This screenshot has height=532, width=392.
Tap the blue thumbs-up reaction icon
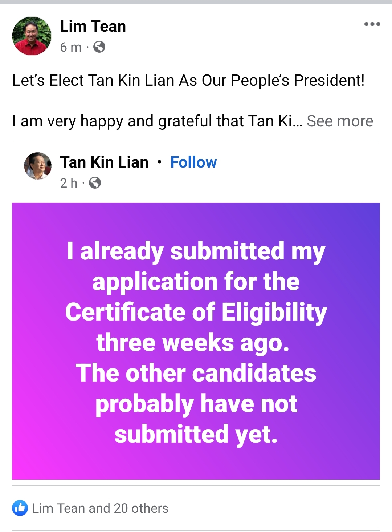(x=20, y=508)
